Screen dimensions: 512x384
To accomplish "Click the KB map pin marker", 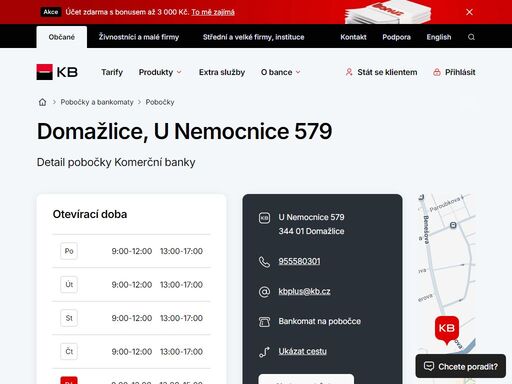I will [x=447, y=330].
